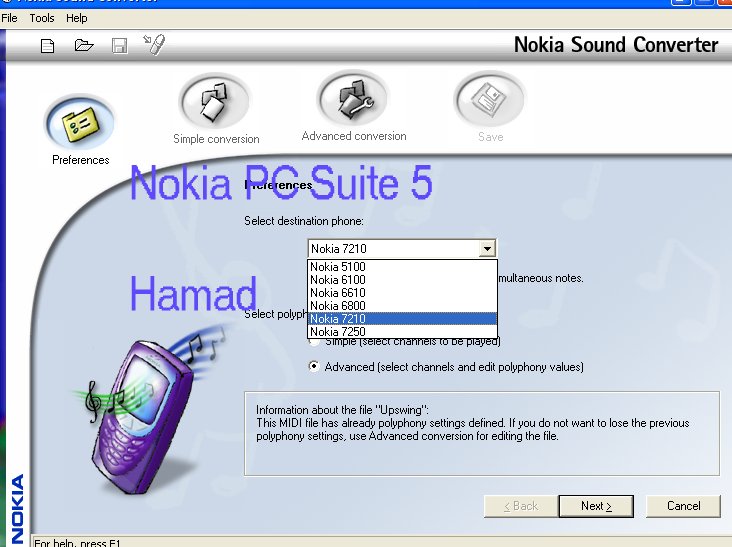Click the Upswing file information box
Viewport: 732px width, 547px height.
[x=482, y=434]
